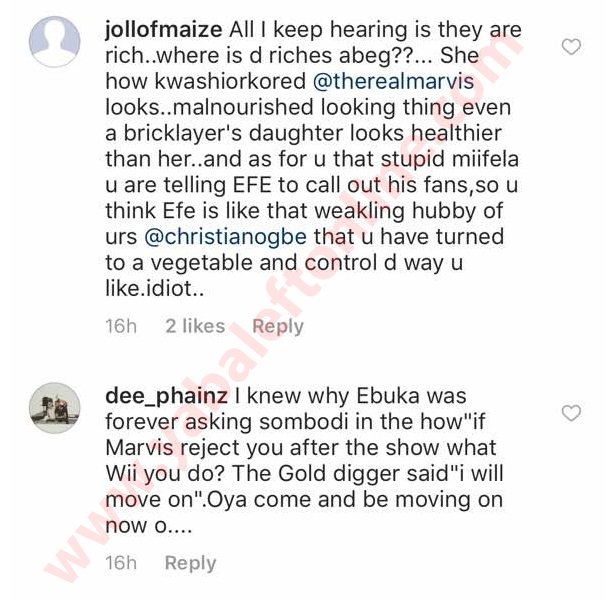Reply to dee_phainz's comment

[191, 563]
